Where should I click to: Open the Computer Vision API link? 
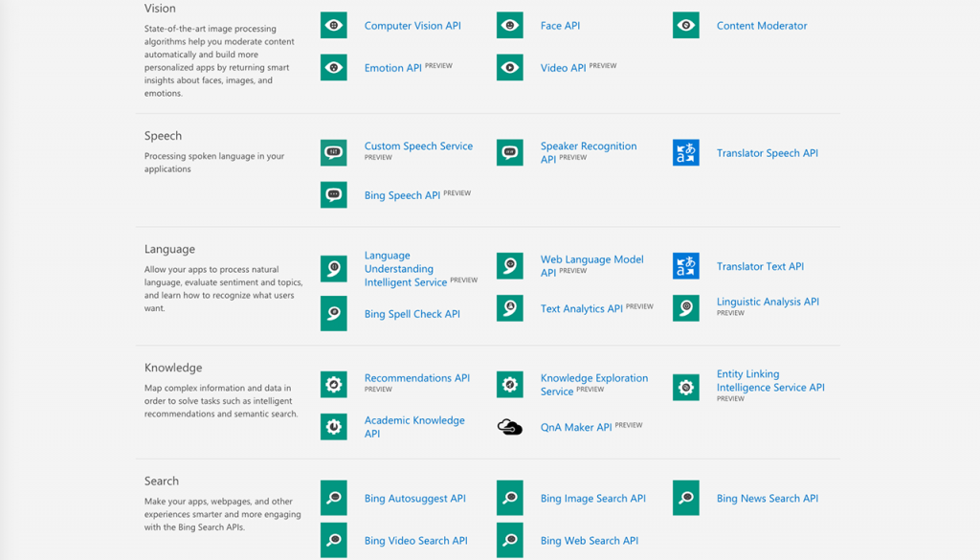coord(412,26)
